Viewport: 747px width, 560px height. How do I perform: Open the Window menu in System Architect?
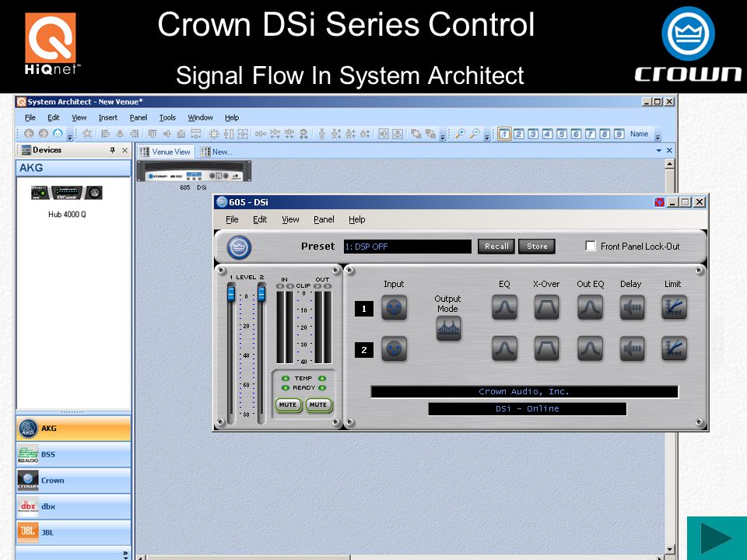coord(200,117)
